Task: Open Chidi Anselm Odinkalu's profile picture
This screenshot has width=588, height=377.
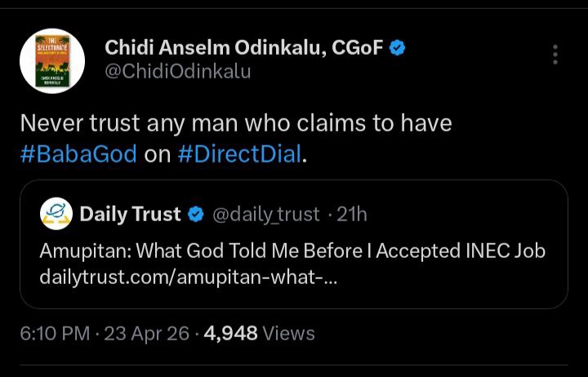Action: point(51,60)
